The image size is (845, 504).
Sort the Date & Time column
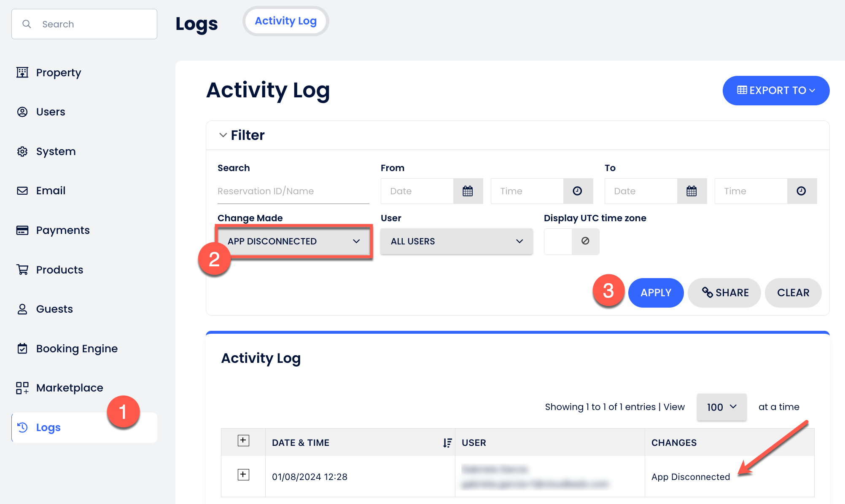point(447,443)
